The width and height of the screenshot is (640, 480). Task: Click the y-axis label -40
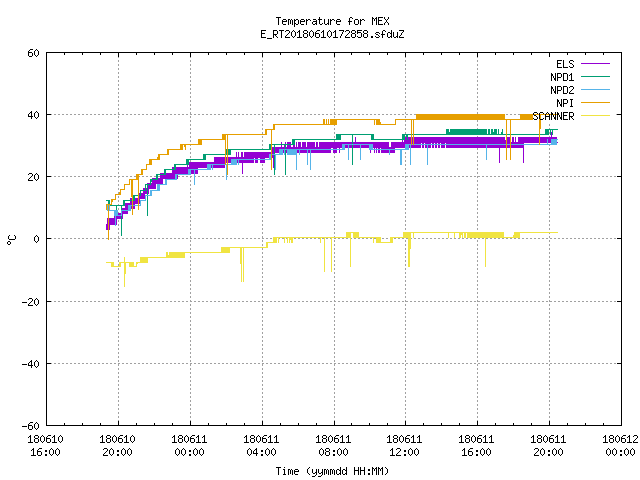(x=31, y=364)
